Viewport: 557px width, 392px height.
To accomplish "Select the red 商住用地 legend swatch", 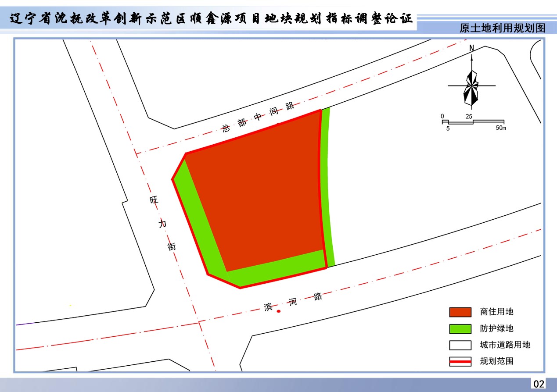I will point(460,312).
